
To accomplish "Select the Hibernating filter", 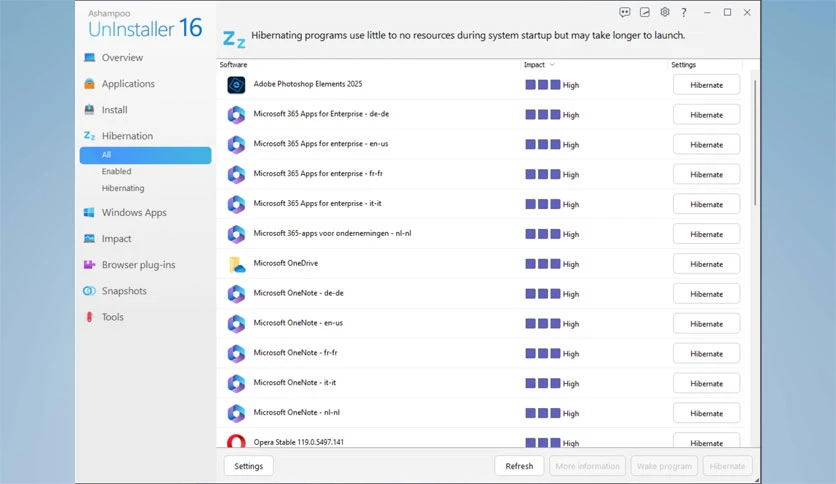I will pyautogui.click(x=123, y=188).
